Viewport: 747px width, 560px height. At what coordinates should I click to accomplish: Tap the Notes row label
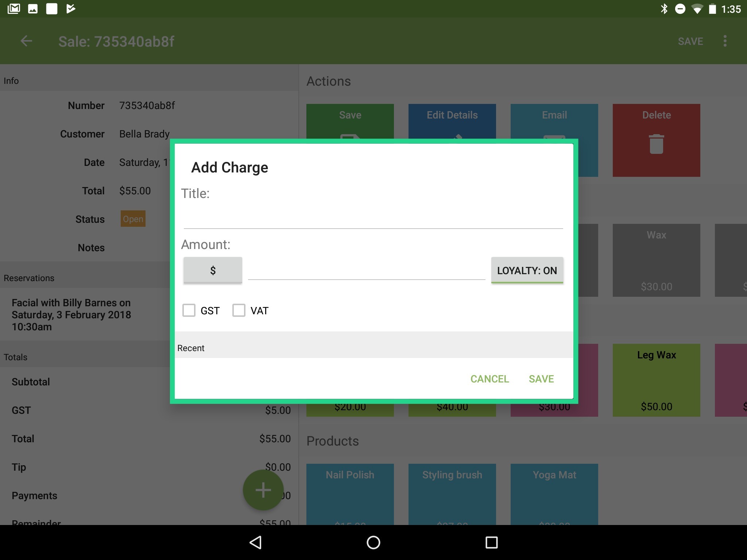click(x=91, y=248)
